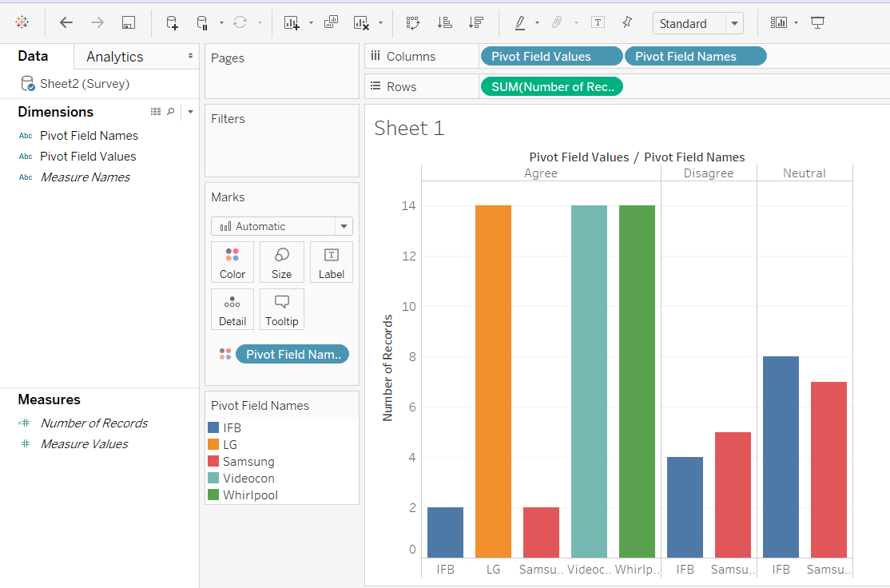
Task: Open dropdown arrow next to clear sheet
Action: 380,22
